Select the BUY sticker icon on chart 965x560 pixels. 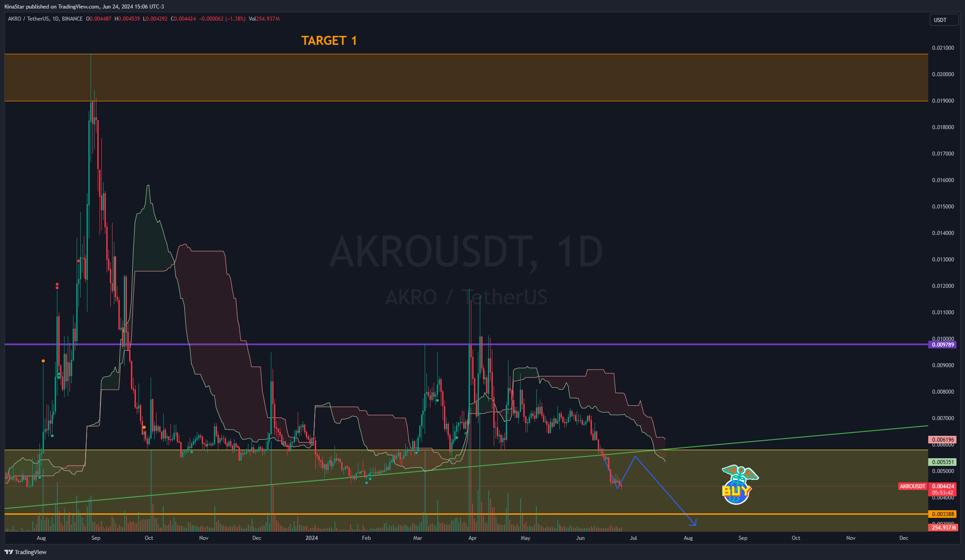click(739, 485)
